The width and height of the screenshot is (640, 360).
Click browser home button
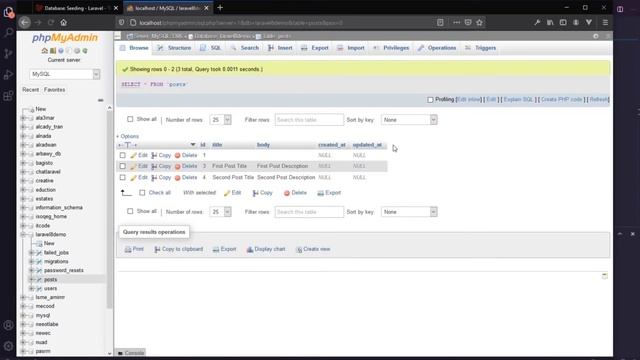coord(64,22)
